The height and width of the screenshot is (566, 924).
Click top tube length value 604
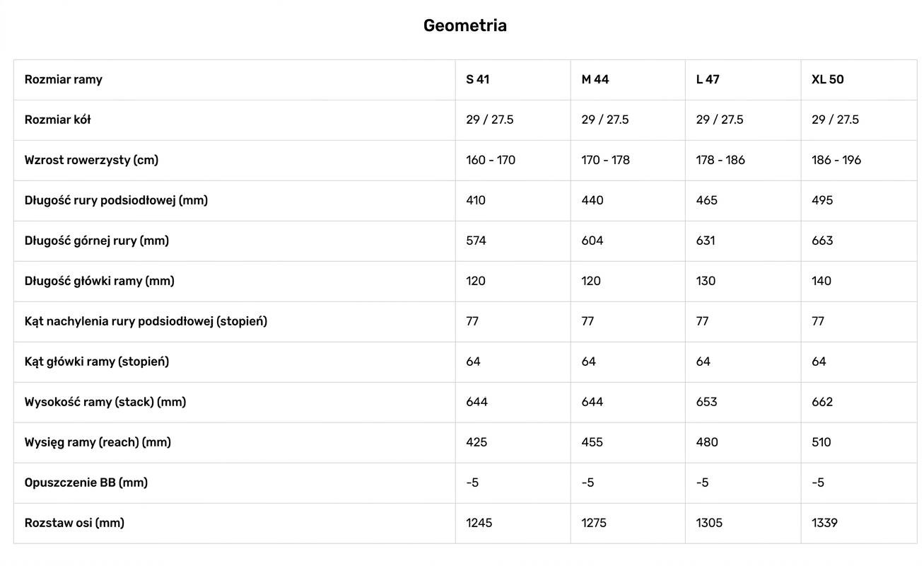(x=592, y=241)
